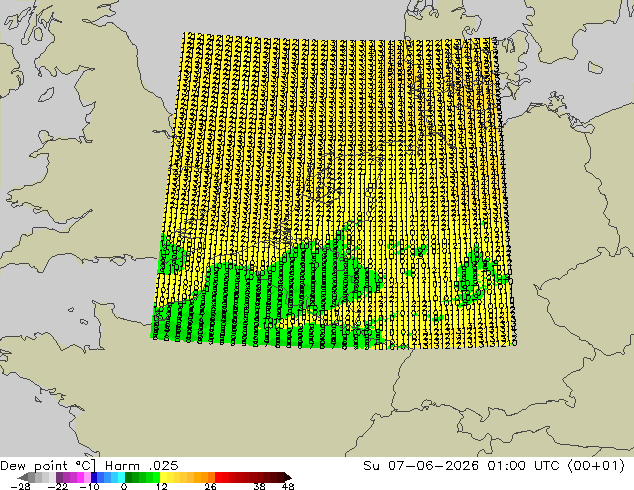Click the small green patch at right of grid

click(475, 275)
